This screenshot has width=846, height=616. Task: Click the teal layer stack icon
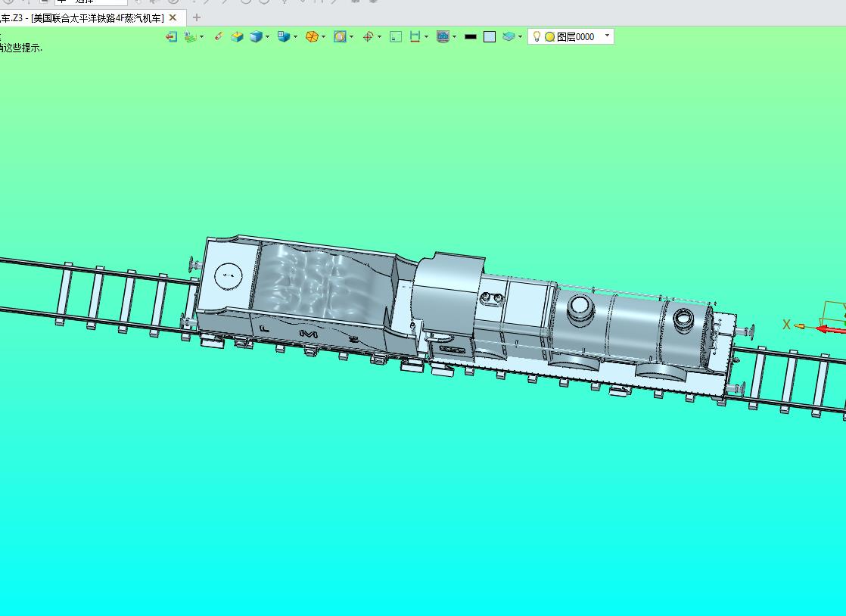coord(509,36)
